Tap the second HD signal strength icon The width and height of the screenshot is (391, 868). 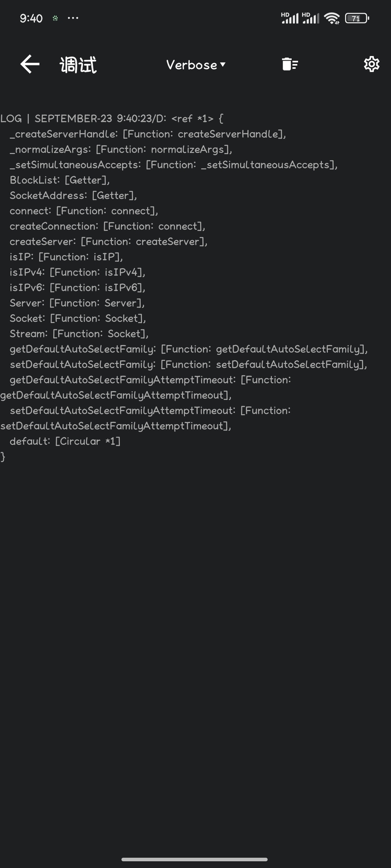pyautogui.click(x=311, y=18)
